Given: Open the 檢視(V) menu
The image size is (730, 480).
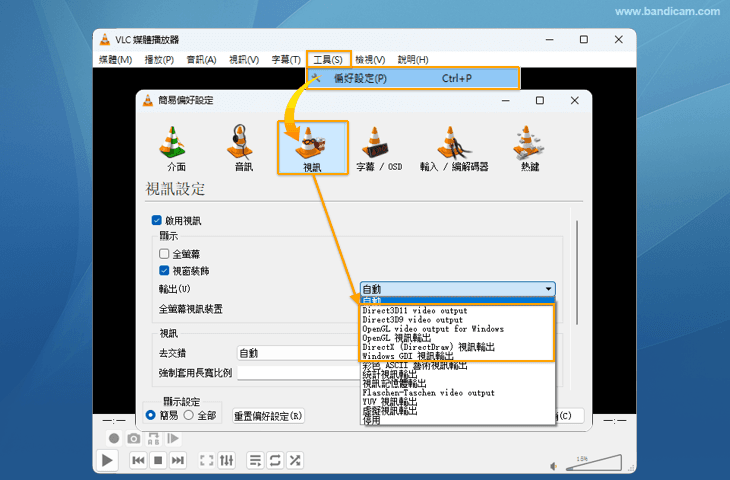Looking at the screenshot, I should tap(370, 60).
